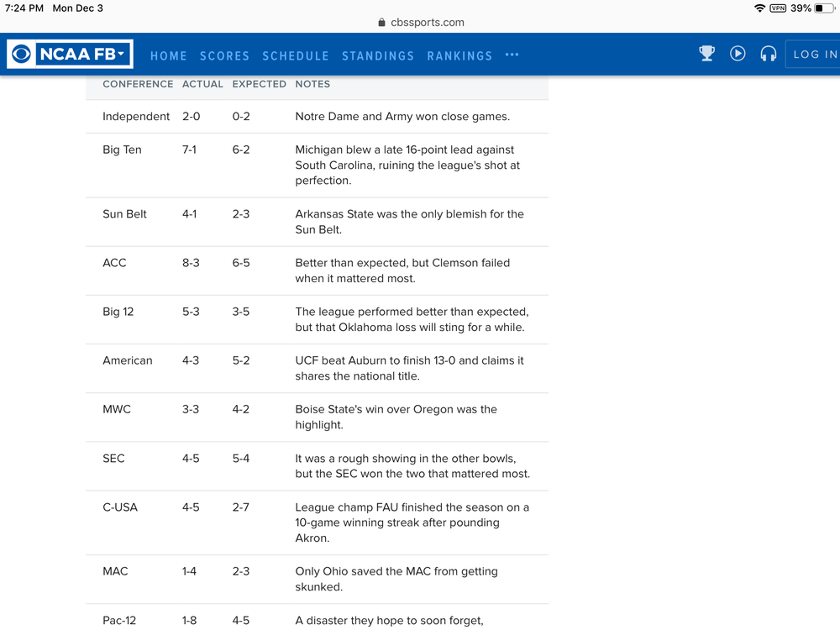Select the MAC conference cell

pos(114,571)
